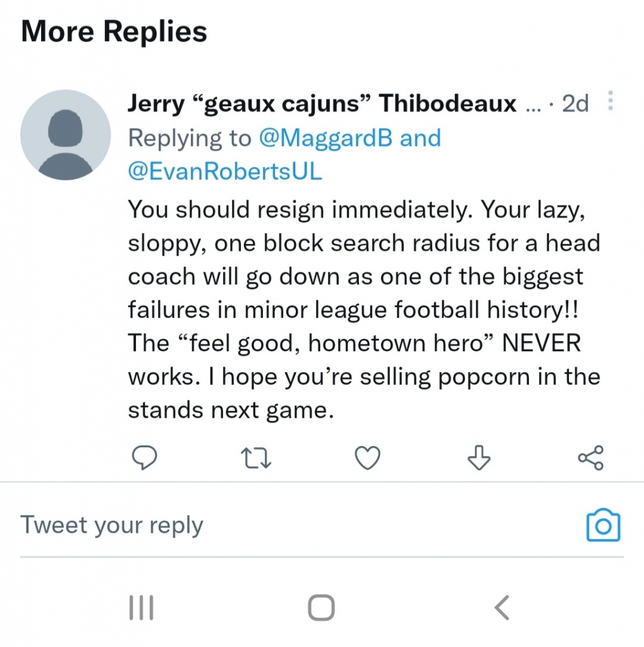The image size is (644, 647).
Task: Open the share icon under the tweet
Action: [x=591, y=457]
